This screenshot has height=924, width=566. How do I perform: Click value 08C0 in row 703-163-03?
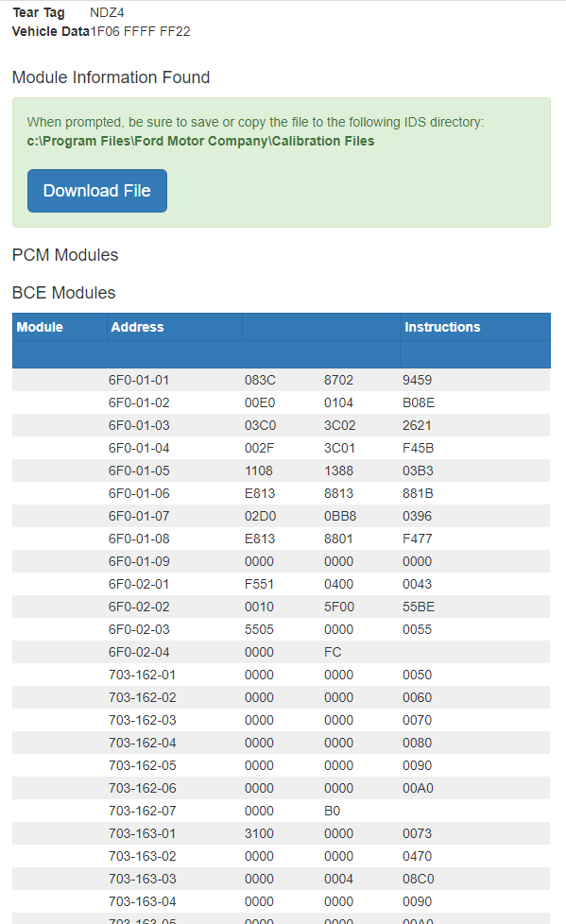(418, 879)
